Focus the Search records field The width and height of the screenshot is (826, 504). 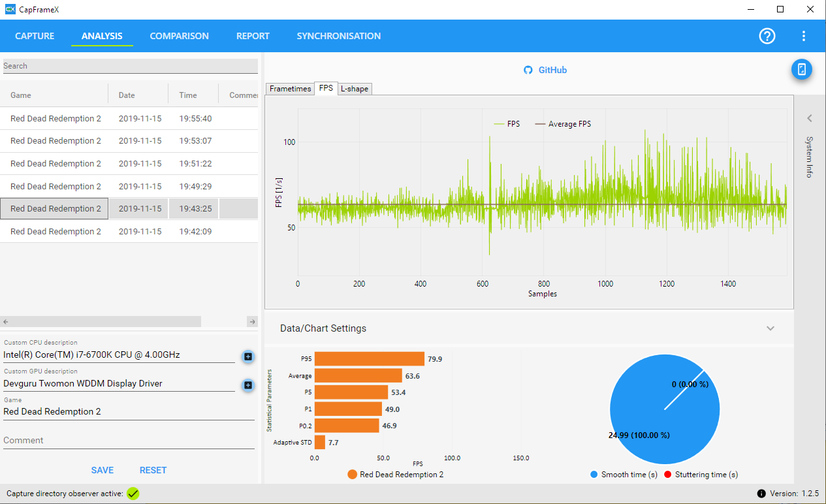[130, 66]
